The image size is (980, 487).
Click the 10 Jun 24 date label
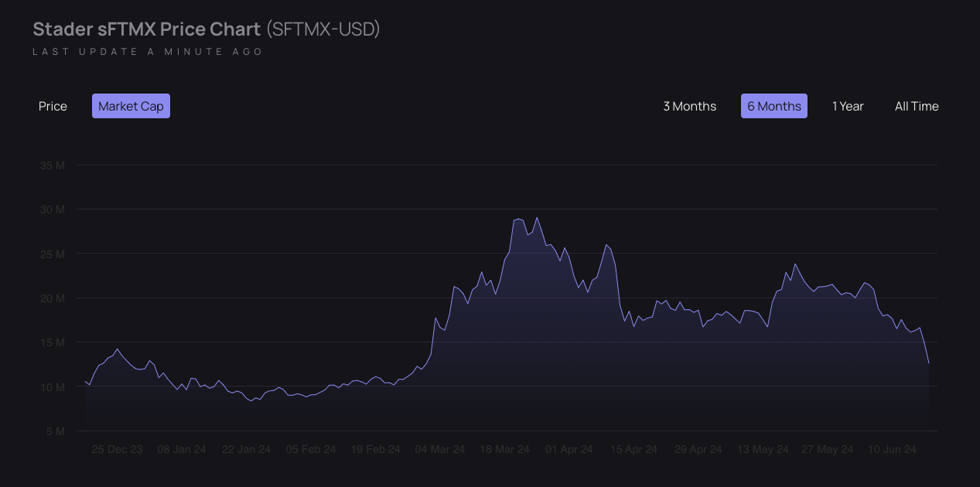[x=892, y=449]
